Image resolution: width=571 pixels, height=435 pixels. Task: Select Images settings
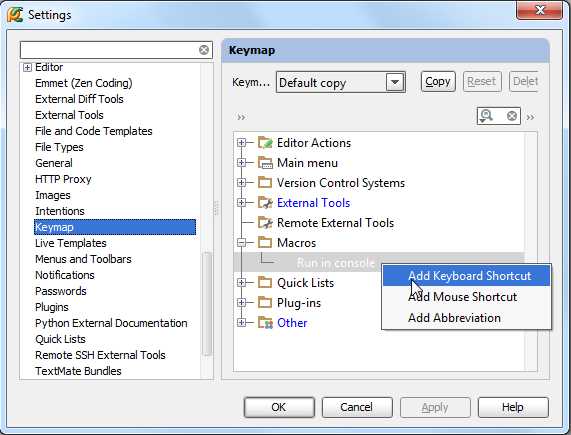(53, 195)
